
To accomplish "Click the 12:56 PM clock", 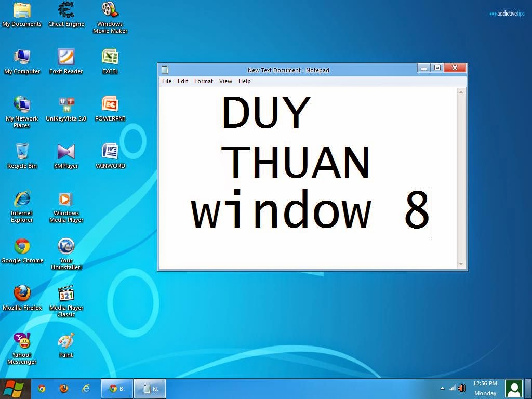I will coord(485,383).
